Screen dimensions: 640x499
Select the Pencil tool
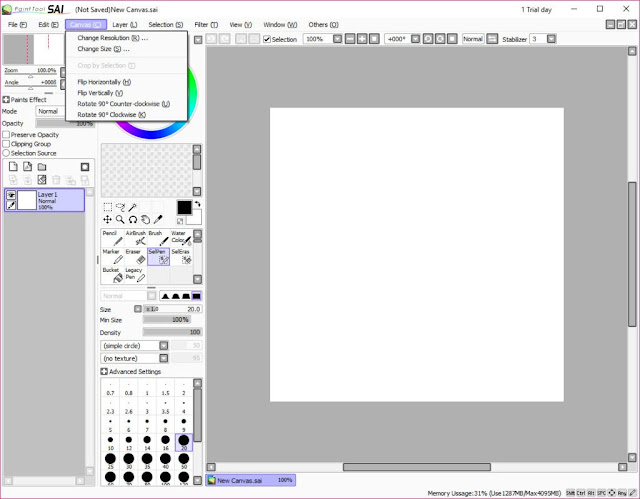click(x=112, y=237)
